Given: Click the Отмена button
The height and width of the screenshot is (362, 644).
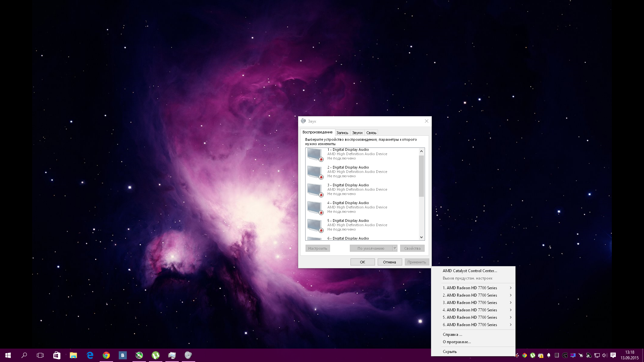Looking at the screenshot, I should pyautogui.click(x=389, y=262).
